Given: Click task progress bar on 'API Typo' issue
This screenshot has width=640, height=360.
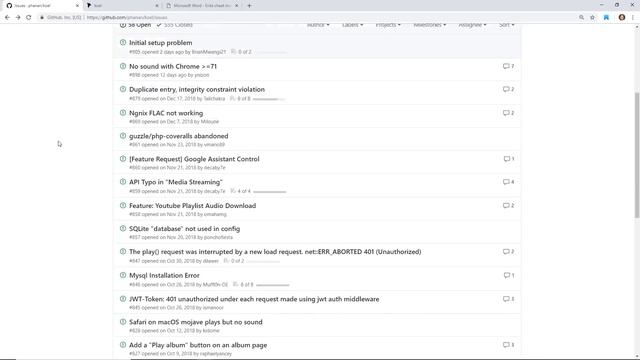Looking at the screenshot, I should click(269, 191).
